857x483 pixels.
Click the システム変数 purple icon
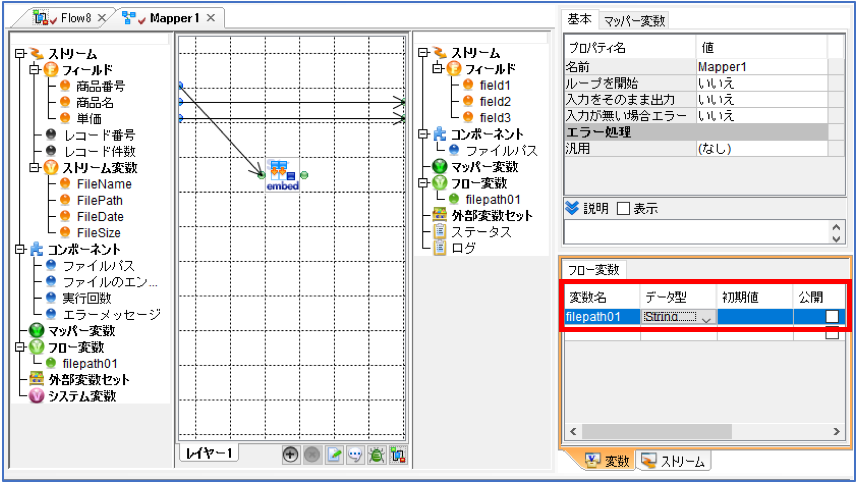click(x=36, y=396)
